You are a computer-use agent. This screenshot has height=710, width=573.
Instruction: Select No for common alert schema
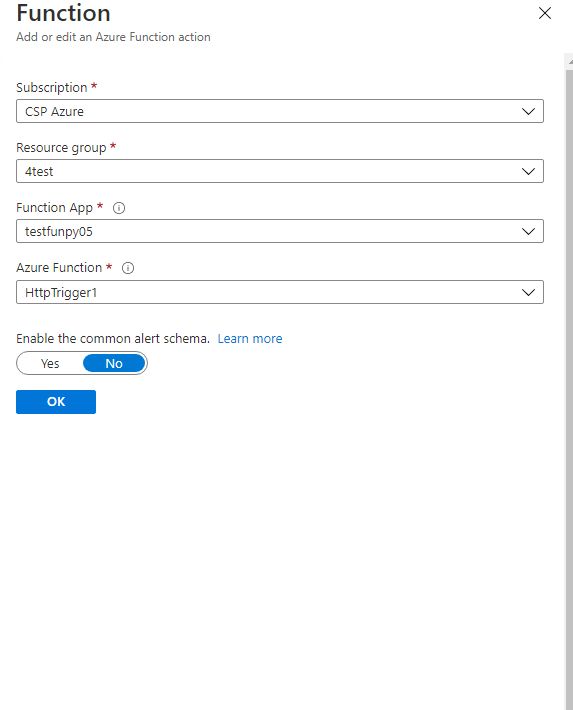tap(114, 364)
